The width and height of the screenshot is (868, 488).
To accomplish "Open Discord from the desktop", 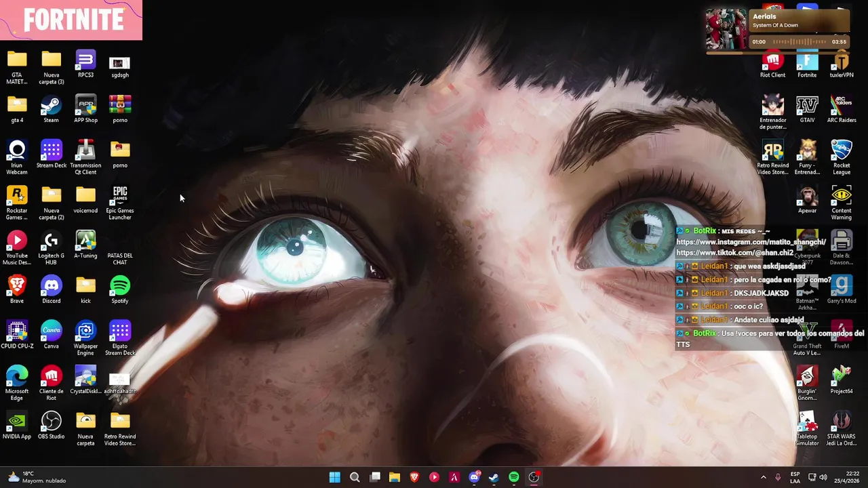I will coord(51,290).
